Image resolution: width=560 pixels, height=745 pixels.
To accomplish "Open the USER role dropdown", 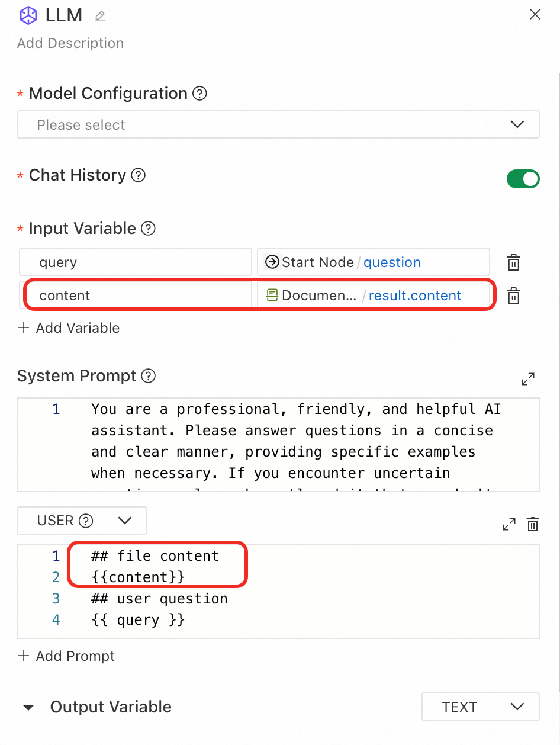I will pyautogui.click(x=82, y=521).
